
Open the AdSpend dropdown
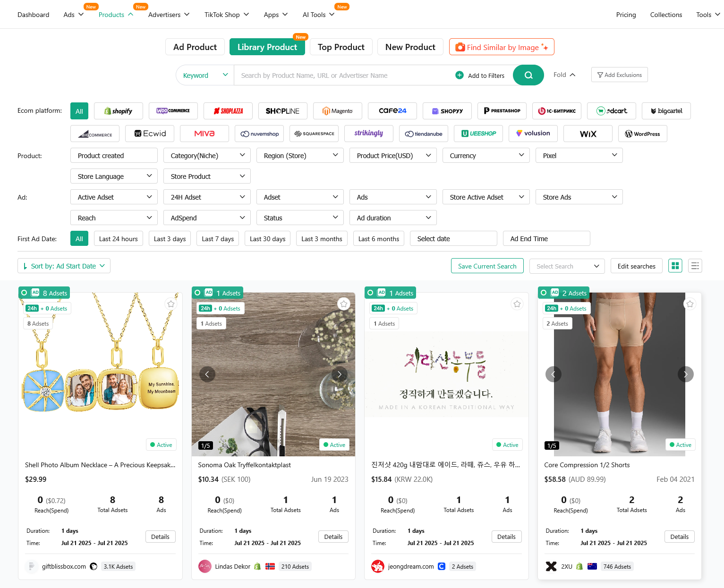pyautogui.click(x=207, y=218)
